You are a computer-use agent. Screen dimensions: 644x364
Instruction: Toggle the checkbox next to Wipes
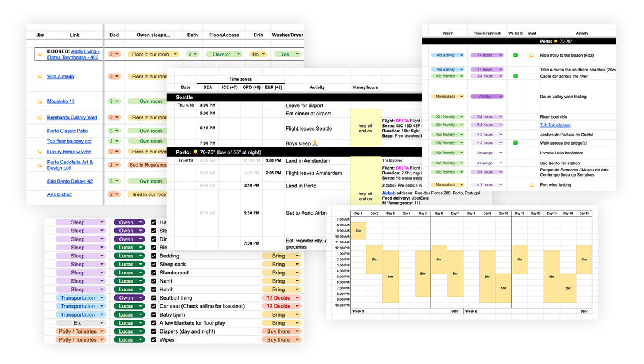coord(153,340)
